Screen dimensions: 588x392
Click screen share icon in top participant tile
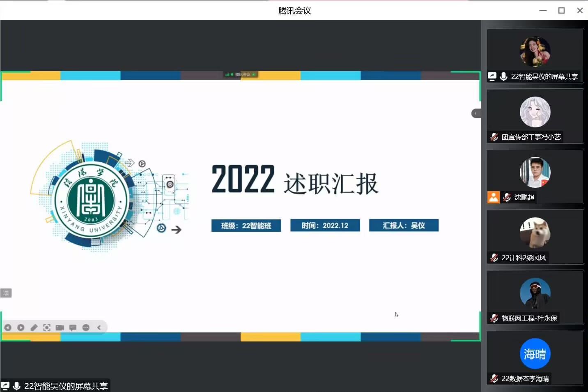pos(492,76)
